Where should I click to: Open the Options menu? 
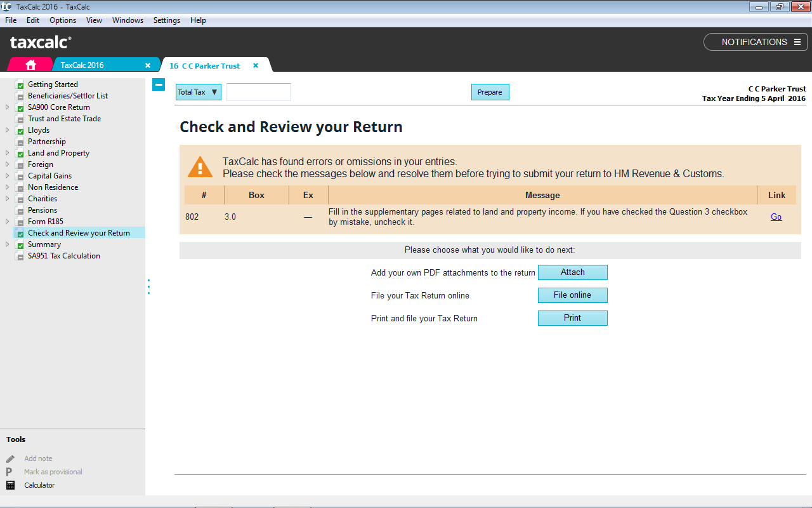tap(63, 20)
